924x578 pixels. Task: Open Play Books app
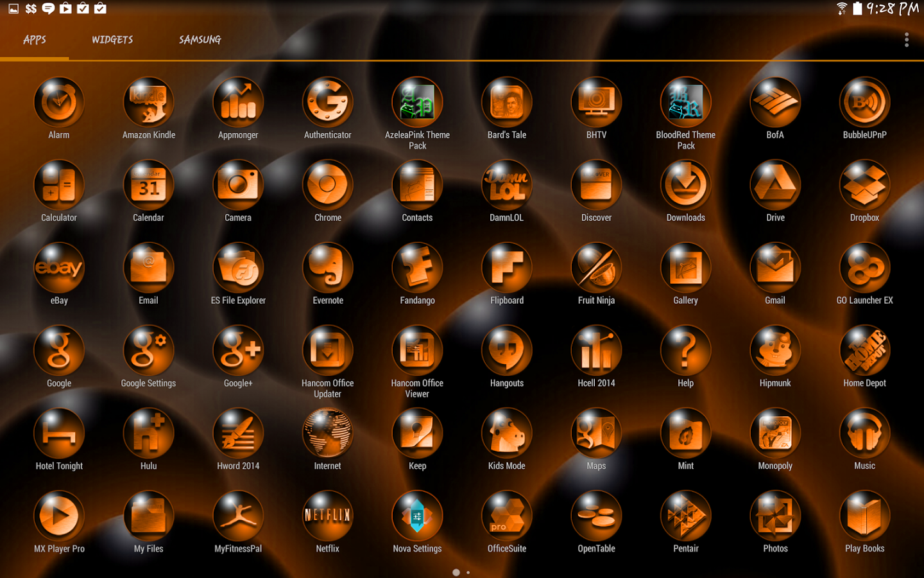tap(865, 516)
